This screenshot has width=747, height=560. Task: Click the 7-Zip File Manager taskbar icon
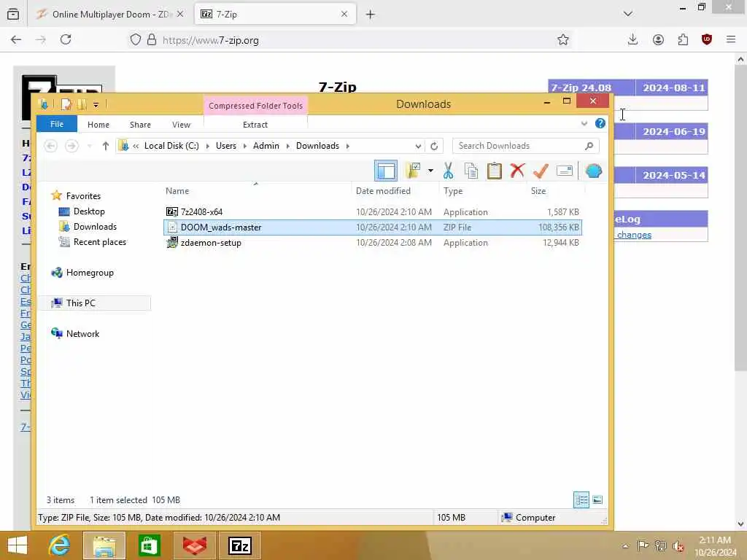(239, 545)
